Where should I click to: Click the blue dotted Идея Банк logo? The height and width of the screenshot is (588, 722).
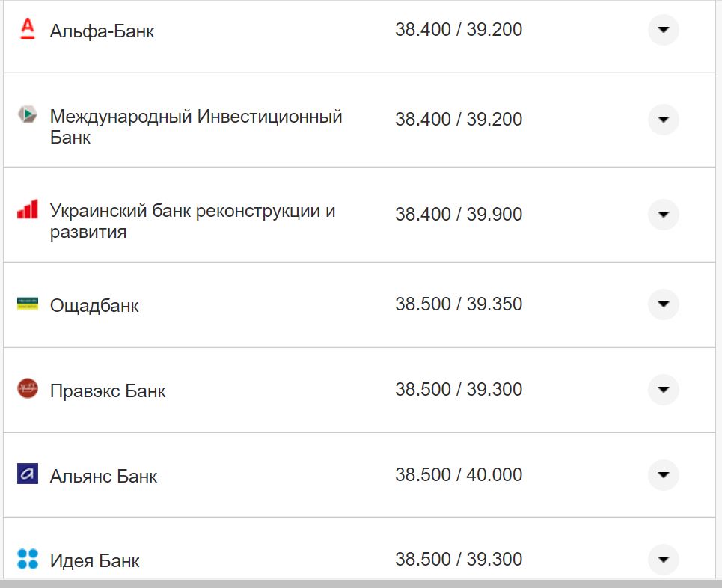[26, 559]
